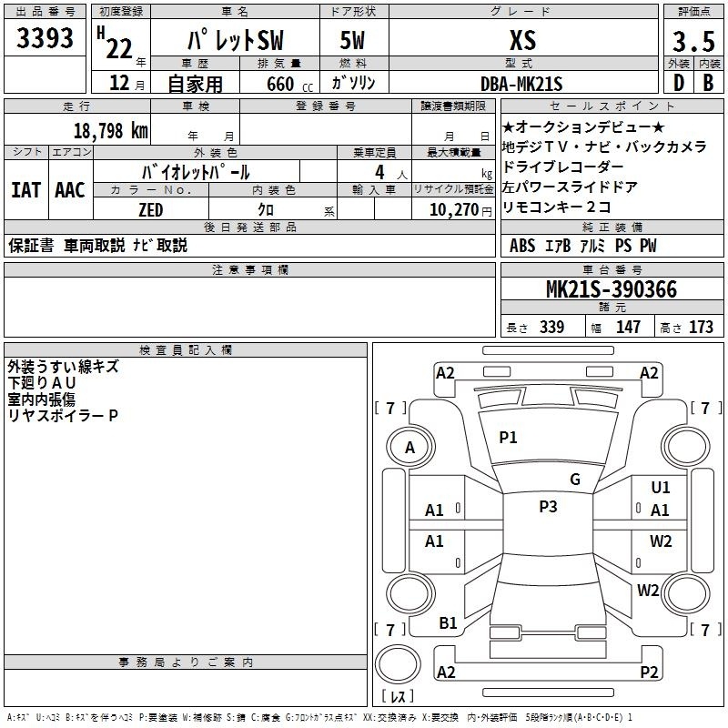Select the shift type IAT
This screenshot has height=728, width=728.
point(26,190)
